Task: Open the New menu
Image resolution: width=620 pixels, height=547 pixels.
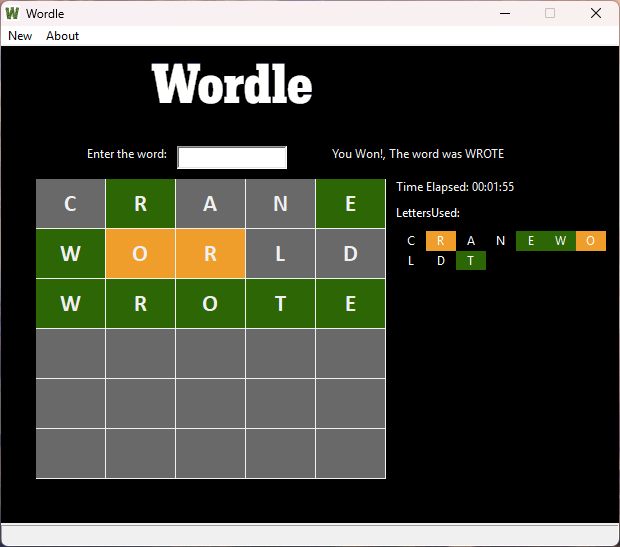Action: 20,36
